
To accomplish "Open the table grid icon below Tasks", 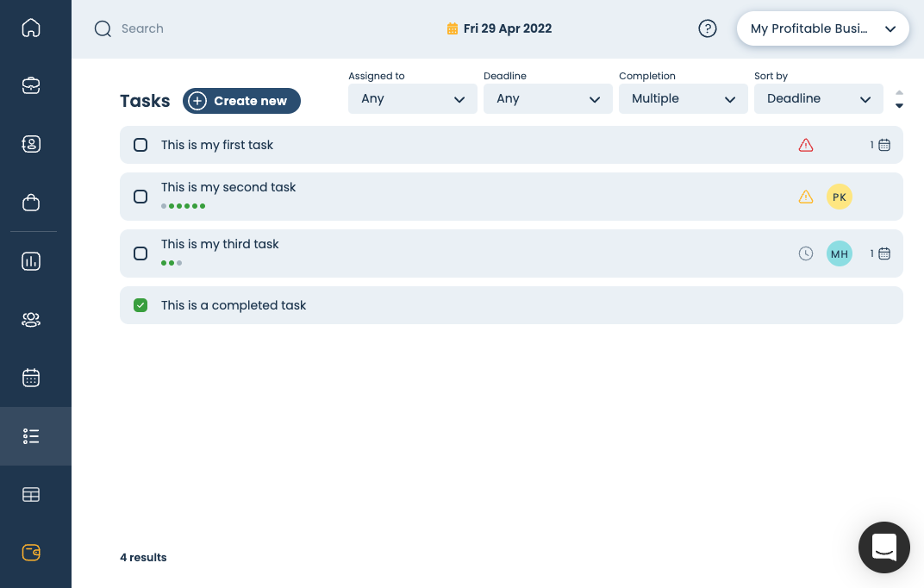I will tap(31, 494).
